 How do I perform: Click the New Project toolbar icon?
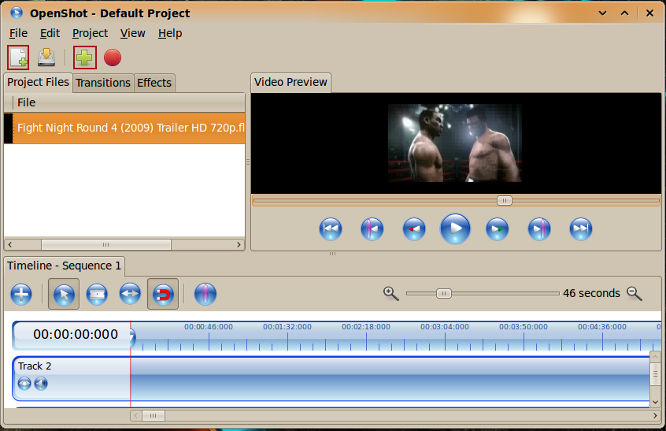tap(18, 57)
